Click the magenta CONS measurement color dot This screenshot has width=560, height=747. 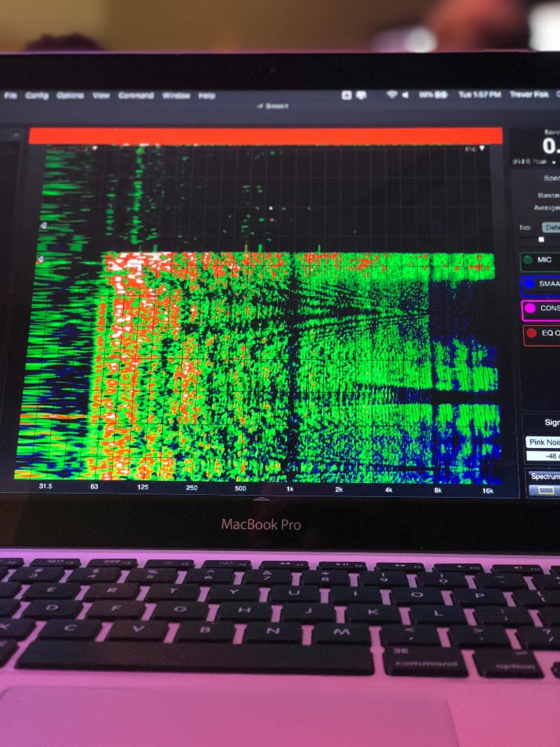[530, 309]
